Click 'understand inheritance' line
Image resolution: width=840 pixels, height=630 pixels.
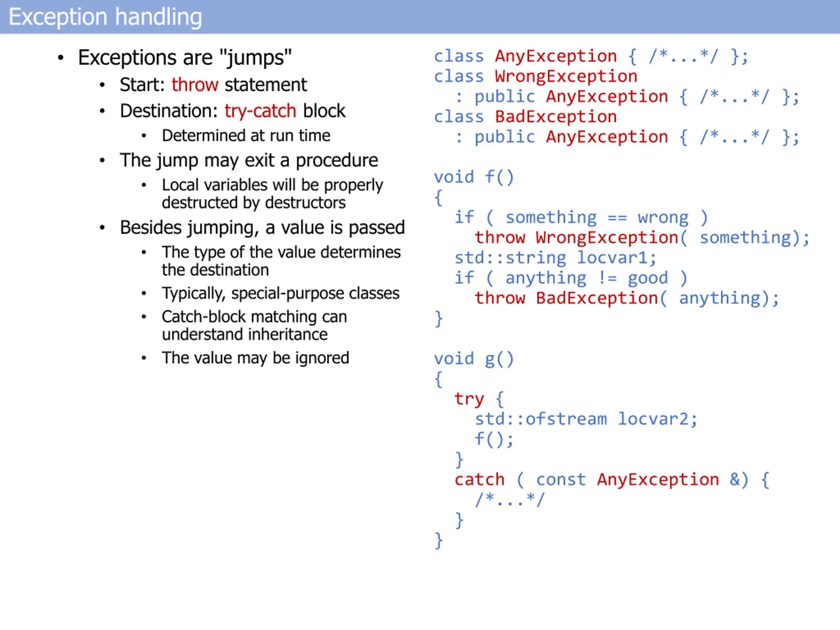point(244,335)
